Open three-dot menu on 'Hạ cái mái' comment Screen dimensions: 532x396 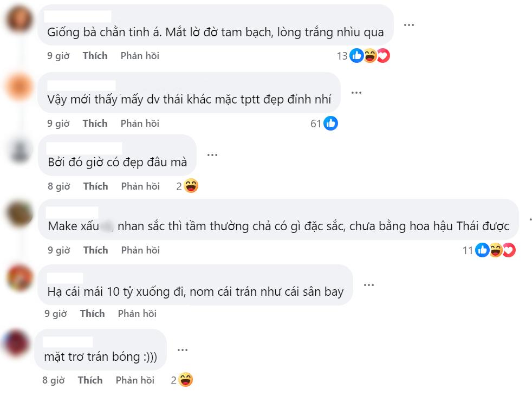tap(369, 285)
